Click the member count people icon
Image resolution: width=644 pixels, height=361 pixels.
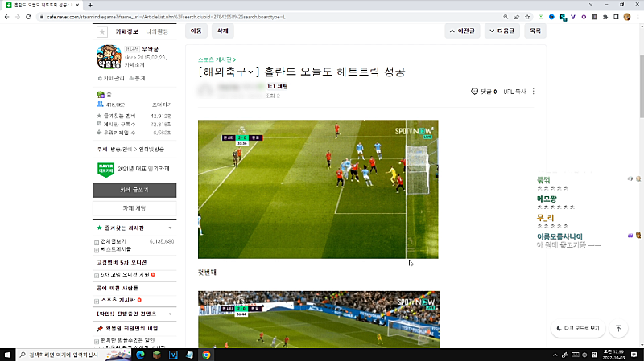[100, 105]
